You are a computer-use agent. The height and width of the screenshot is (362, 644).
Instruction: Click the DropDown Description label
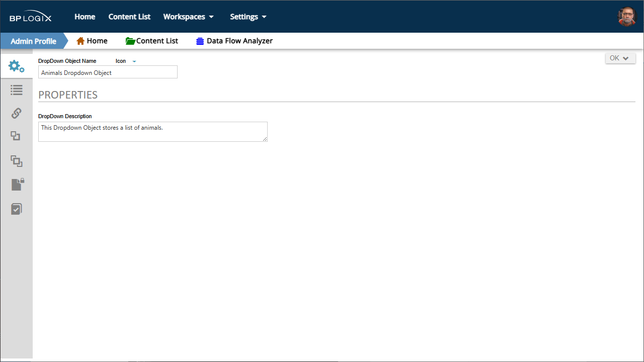pos(65,116)
